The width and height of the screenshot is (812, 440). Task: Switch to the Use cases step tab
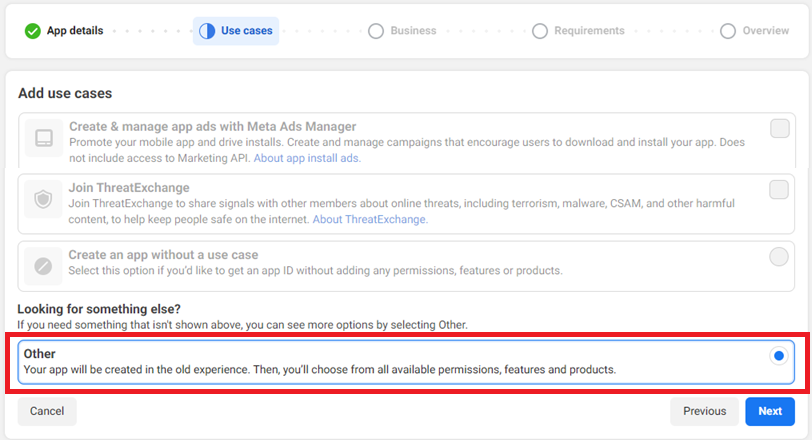click(246, 31)
